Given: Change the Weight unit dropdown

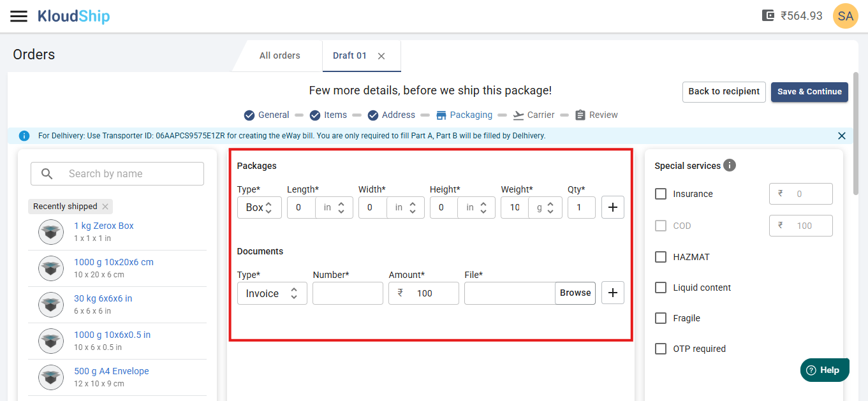Looking at the screenshot, I should click(x=545, y=208).
